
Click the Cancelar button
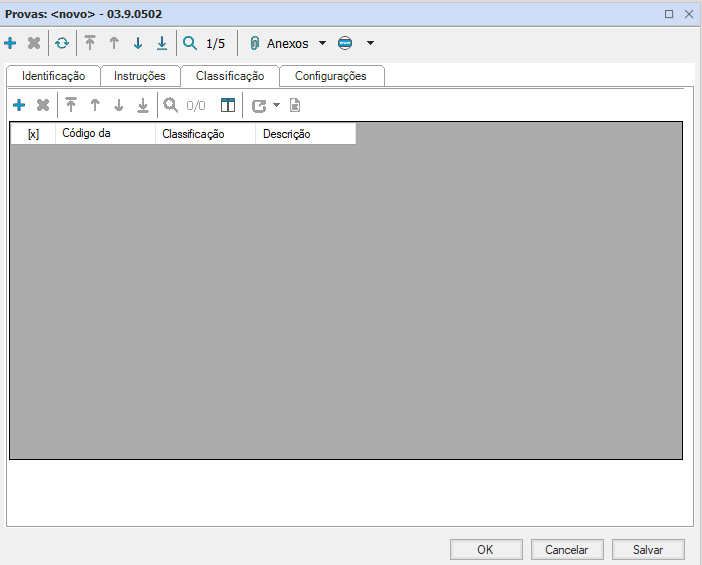(x=566, y=549)
